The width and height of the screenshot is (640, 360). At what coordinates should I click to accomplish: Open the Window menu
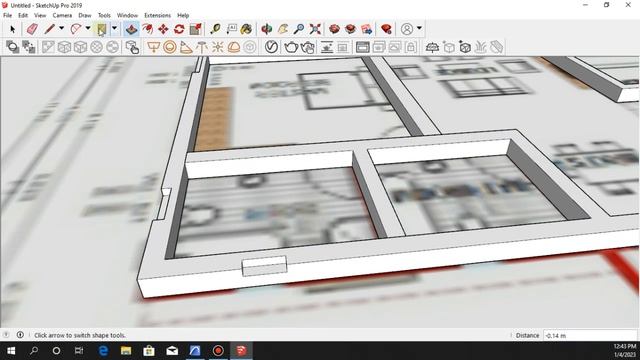point(127,15)
